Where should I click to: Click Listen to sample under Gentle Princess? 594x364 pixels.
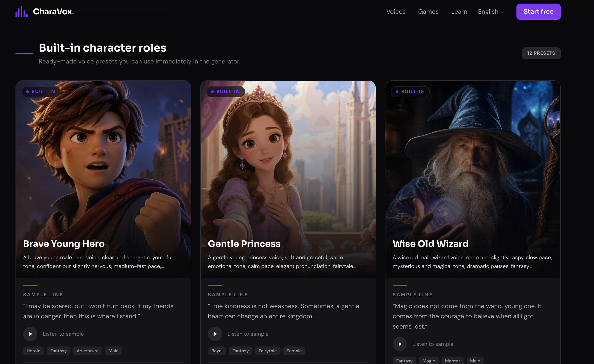tap(248, 334)
